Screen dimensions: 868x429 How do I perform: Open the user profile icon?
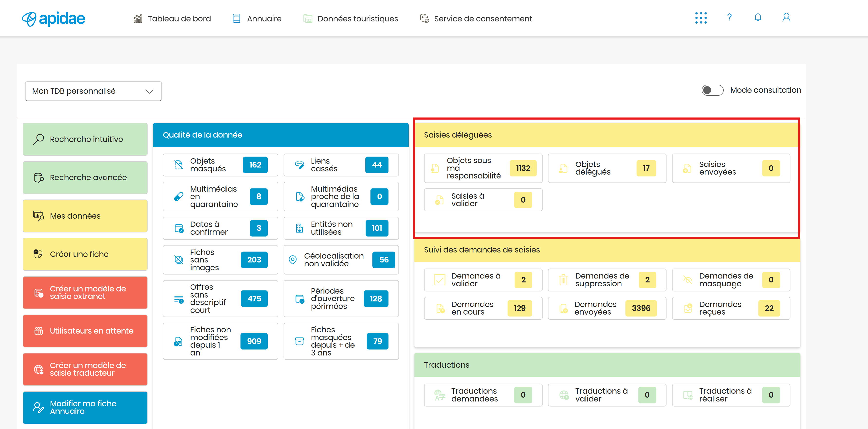coord(786,18)
